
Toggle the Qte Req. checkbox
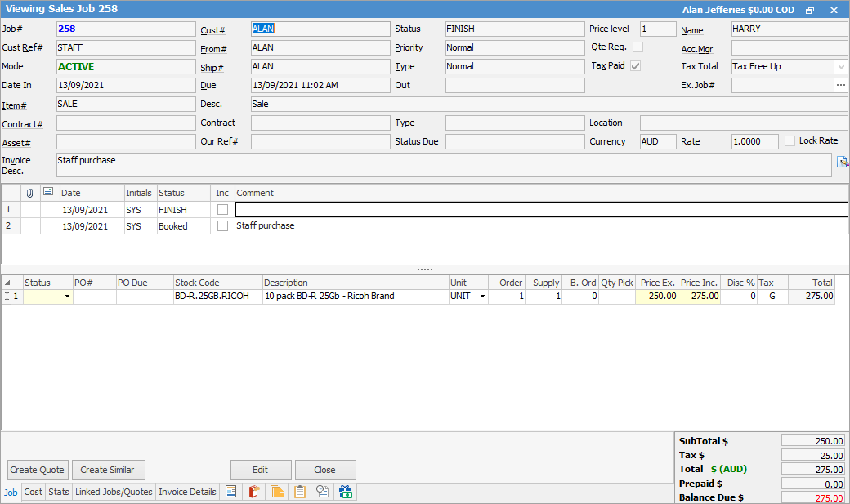click(637, 47)
